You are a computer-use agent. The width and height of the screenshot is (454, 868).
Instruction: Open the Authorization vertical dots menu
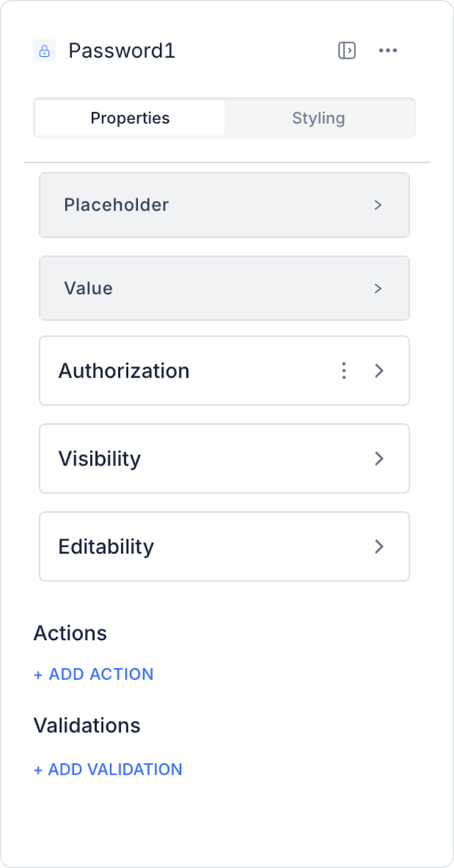344,371
